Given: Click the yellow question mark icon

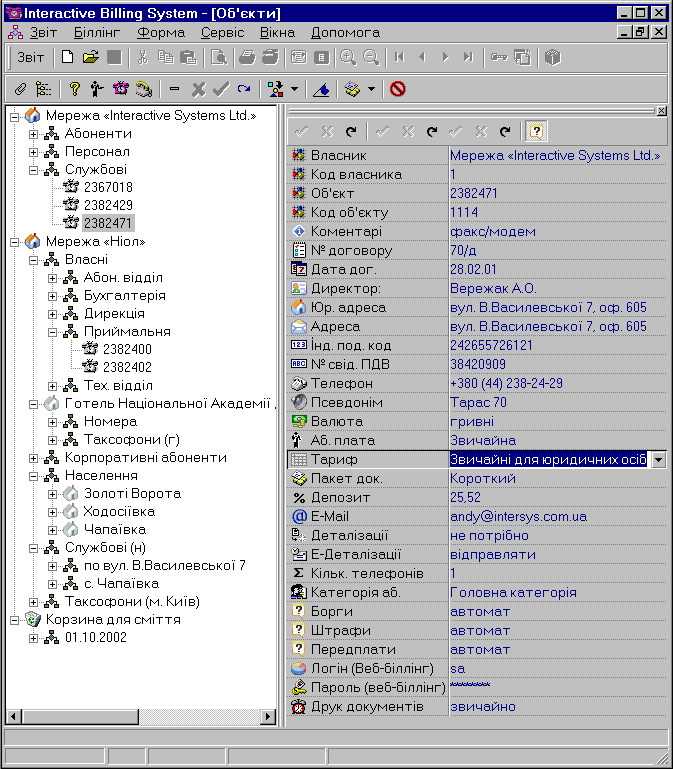Looking at the screenshot, I should coord(75,89).
